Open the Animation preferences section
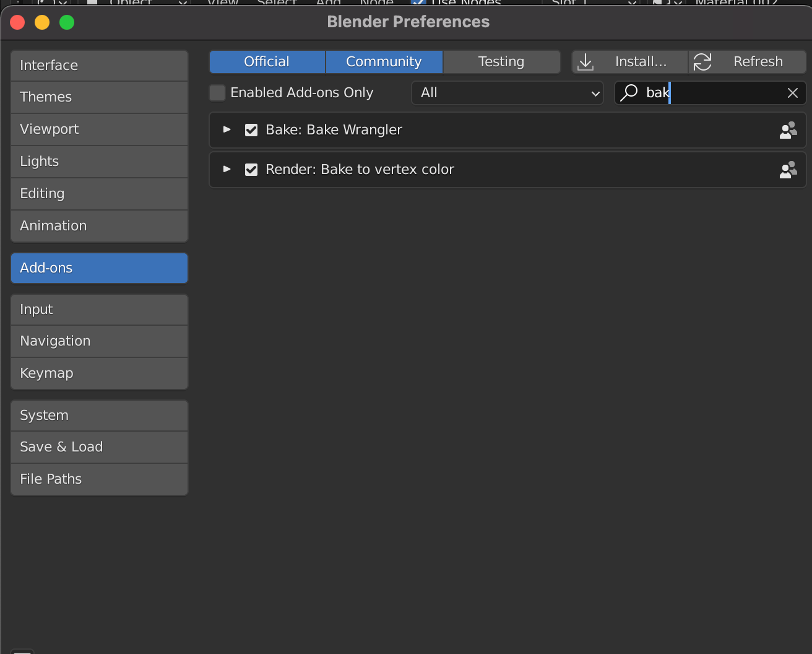 (99, 226)
